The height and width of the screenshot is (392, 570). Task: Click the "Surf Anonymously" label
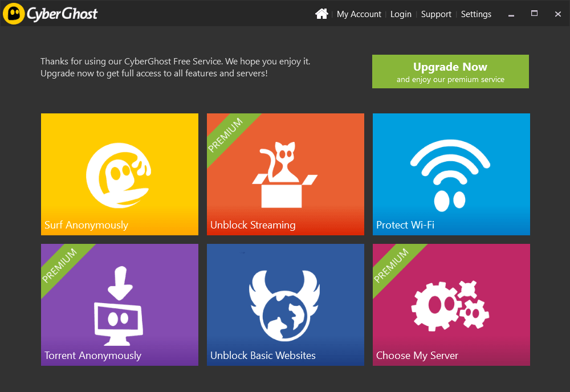(86, 225)
